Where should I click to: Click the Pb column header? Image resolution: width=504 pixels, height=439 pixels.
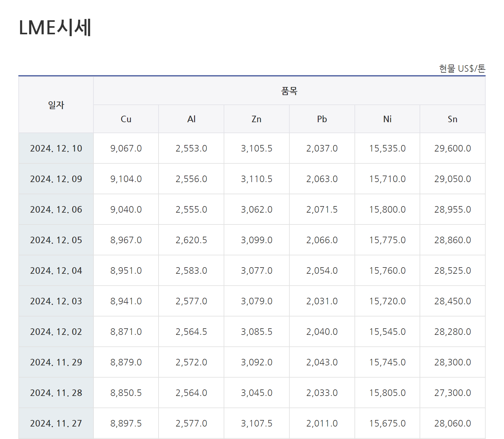click(x=322, y=119)
